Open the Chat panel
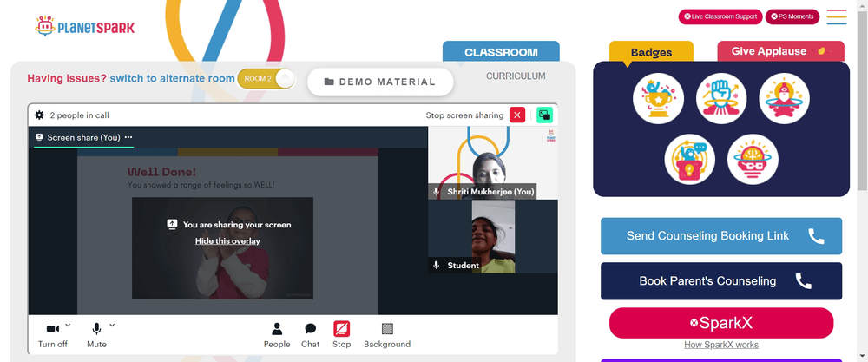The height and width of the screenshot is (362, 868). [x=310, y=335]
